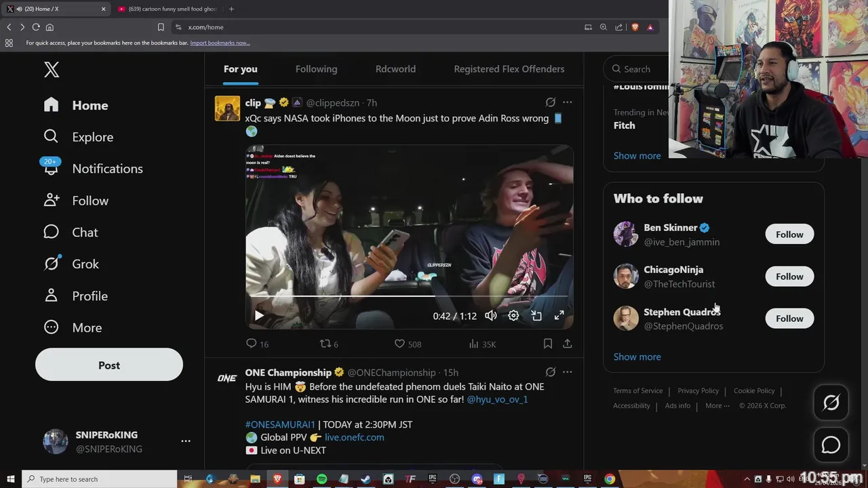Click the Post button
Image resolution: width=868 pixels, height=488 pixels.
point(109,365)
